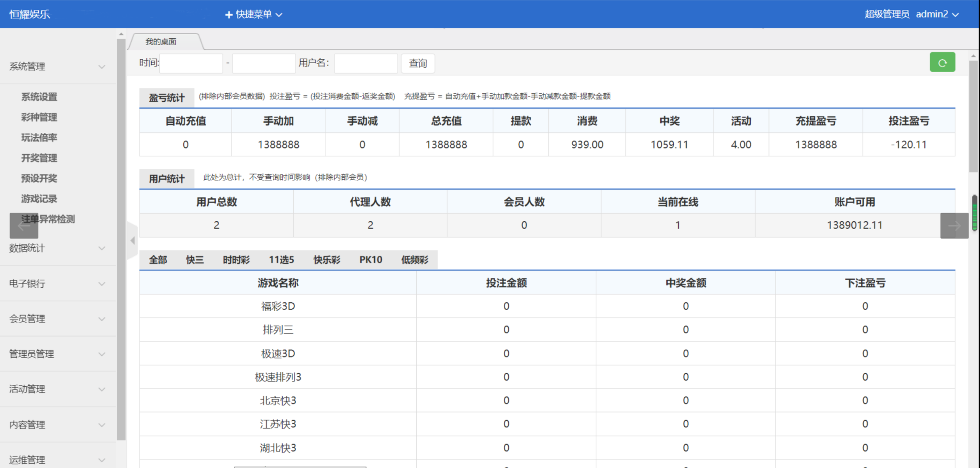Click the left arrow carousel overlay
This screenshot has height=468, width=980.
23,226
